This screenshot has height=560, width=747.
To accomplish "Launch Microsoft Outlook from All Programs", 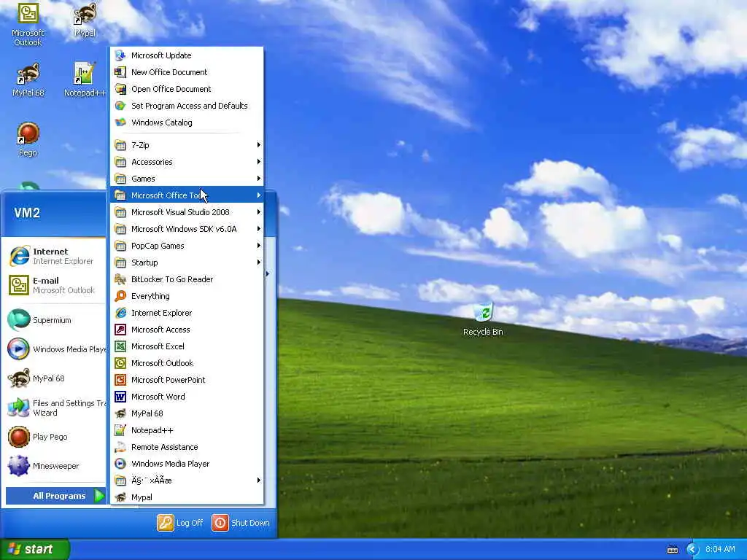I will [187, 363].
